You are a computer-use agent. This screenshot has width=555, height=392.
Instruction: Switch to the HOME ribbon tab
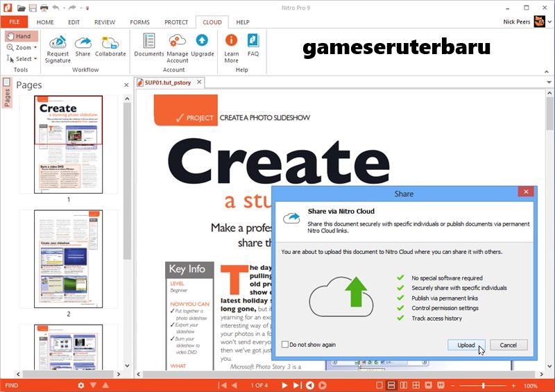coord(45,22)
